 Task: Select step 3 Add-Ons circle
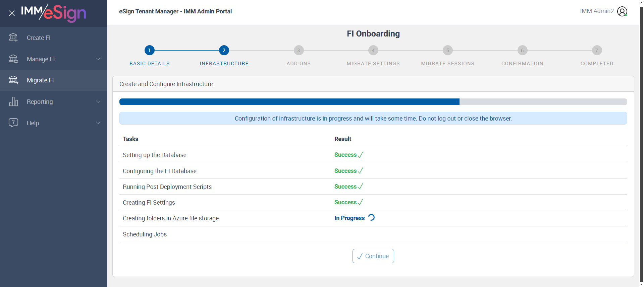(x=299, y=50)
